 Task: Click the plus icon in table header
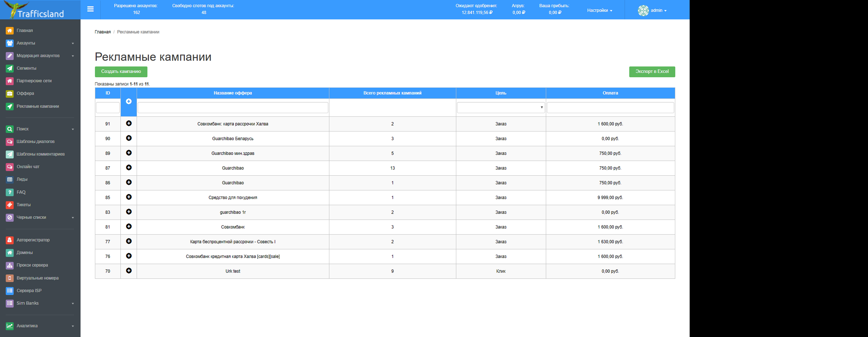(129, 101)
